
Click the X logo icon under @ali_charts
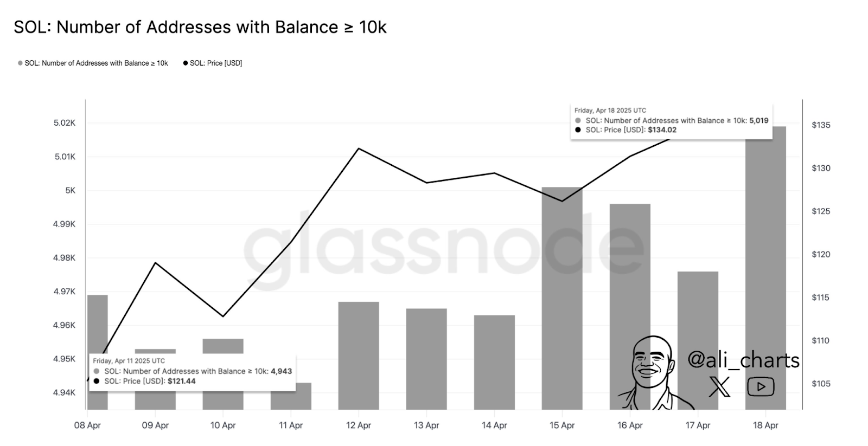[x=720, y=386]
